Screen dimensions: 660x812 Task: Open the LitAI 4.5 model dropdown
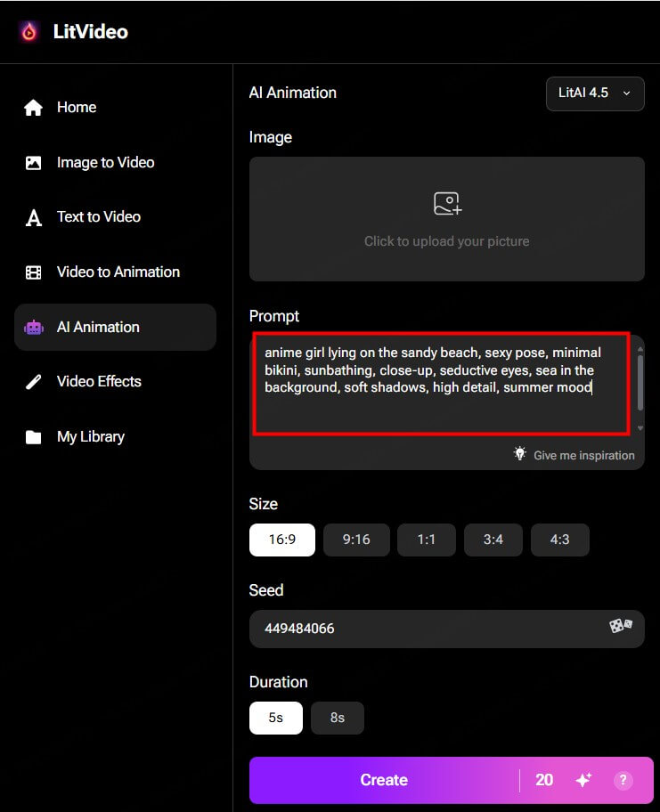[594, 93]
